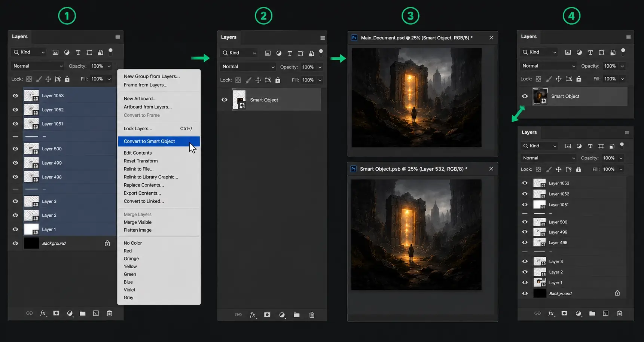
Task: Add layer mask in panel 1 footer
Action: point(56,313)
